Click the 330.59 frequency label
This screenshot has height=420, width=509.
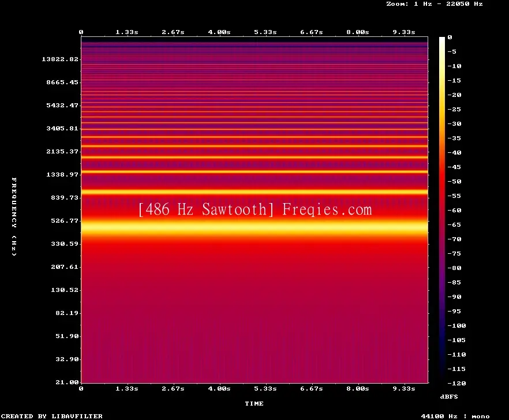pos(65,243)
